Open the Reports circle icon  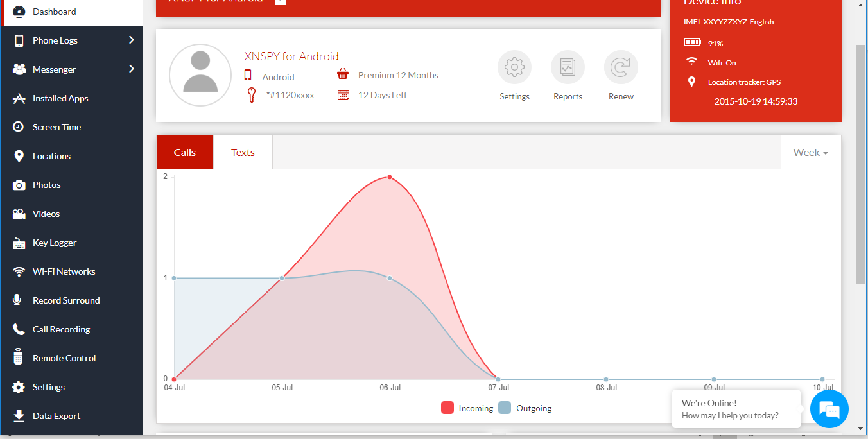coord(568,67)
